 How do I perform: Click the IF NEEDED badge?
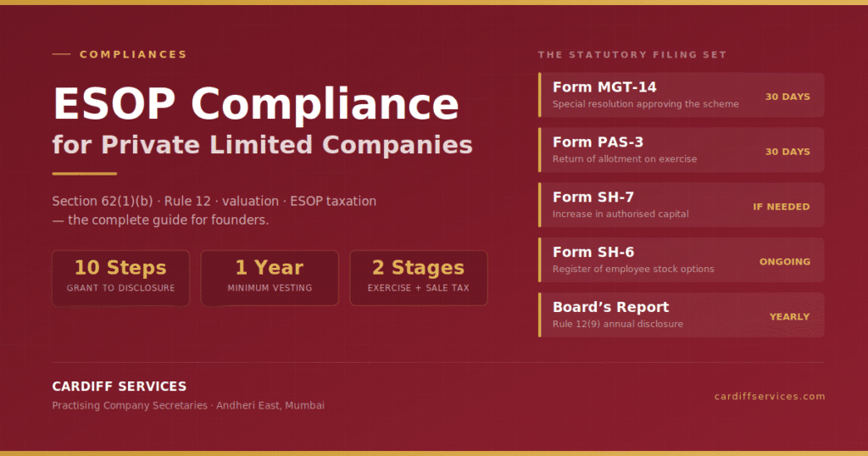coord(781,207)
